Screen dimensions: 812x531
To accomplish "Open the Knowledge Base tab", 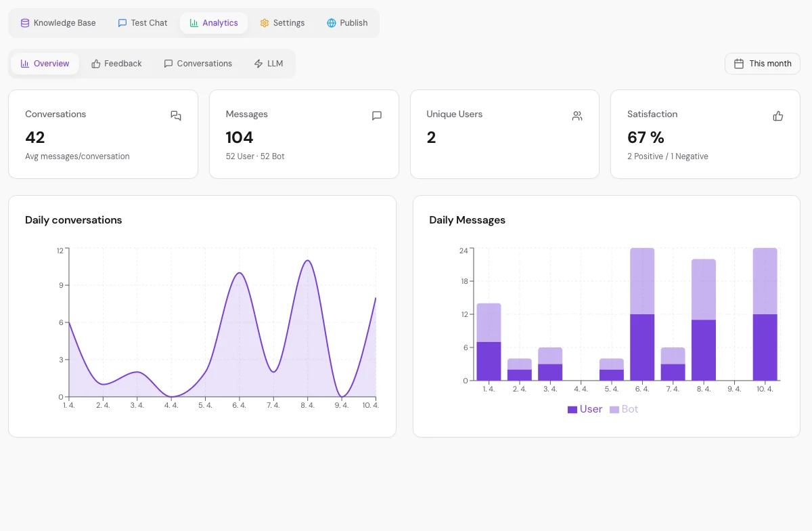I will click(x=58, y=23).
